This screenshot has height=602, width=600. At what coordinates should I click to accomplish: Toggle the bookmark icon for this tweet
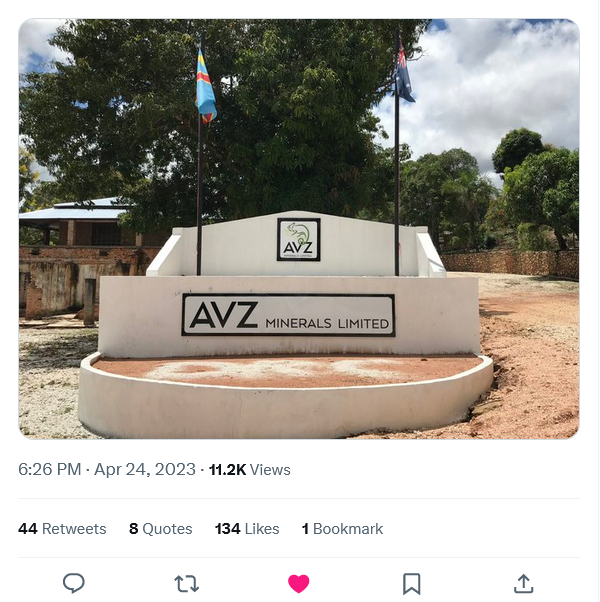411,584
